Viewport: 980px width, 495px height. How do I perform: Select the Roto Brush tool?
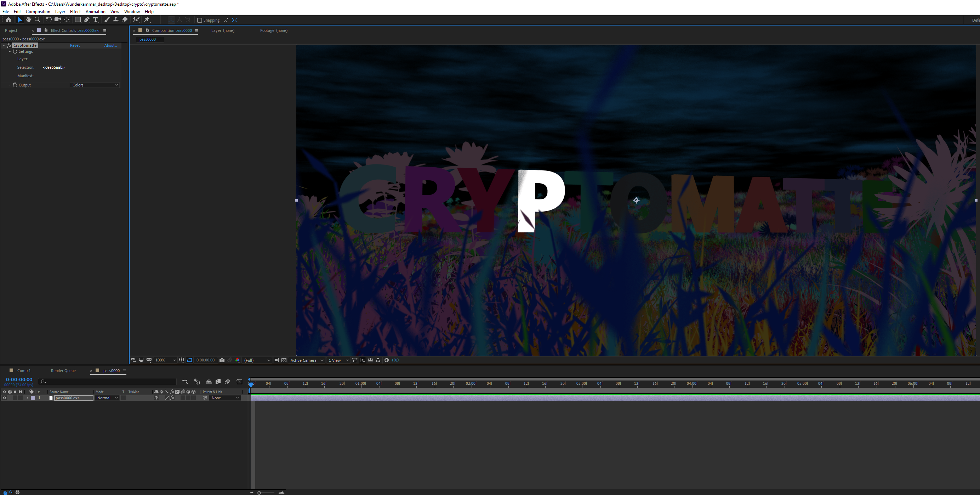click(x=136, y=20)
